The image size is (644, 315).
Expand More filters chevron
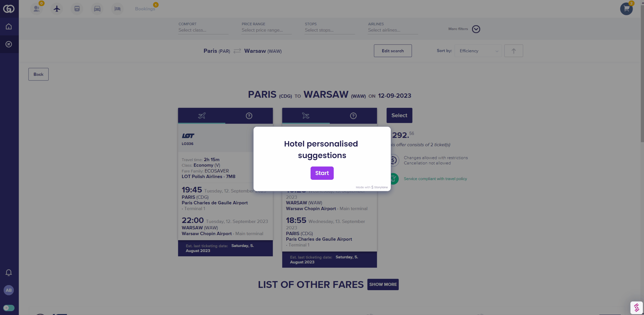coord(476,29)
